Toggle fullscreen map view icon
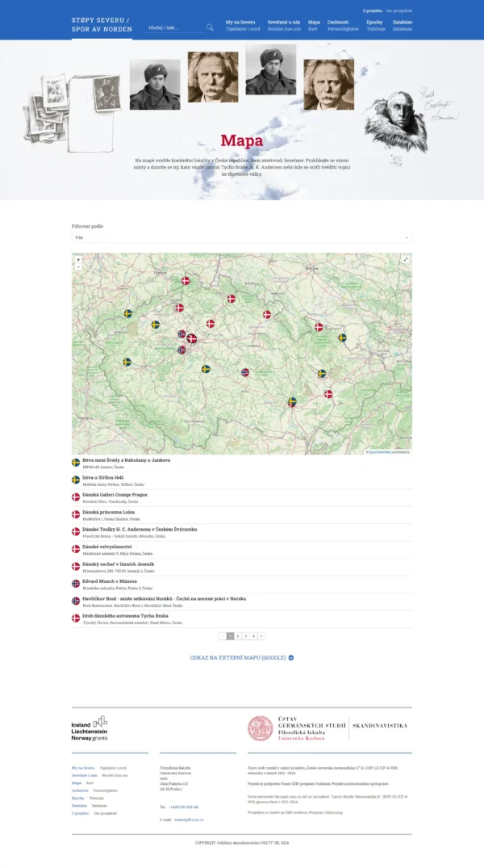 pyautogui.click(x=406, y=259)
